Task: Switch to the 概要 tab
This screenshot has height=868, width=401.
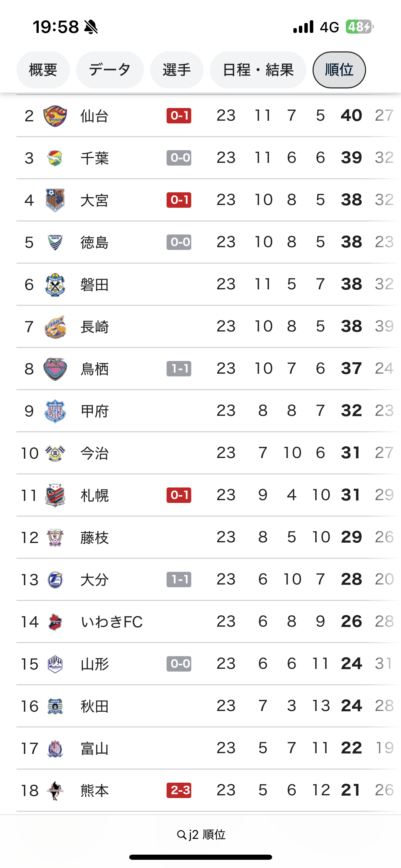Action: pyautogui.click(x=43, y=70)
